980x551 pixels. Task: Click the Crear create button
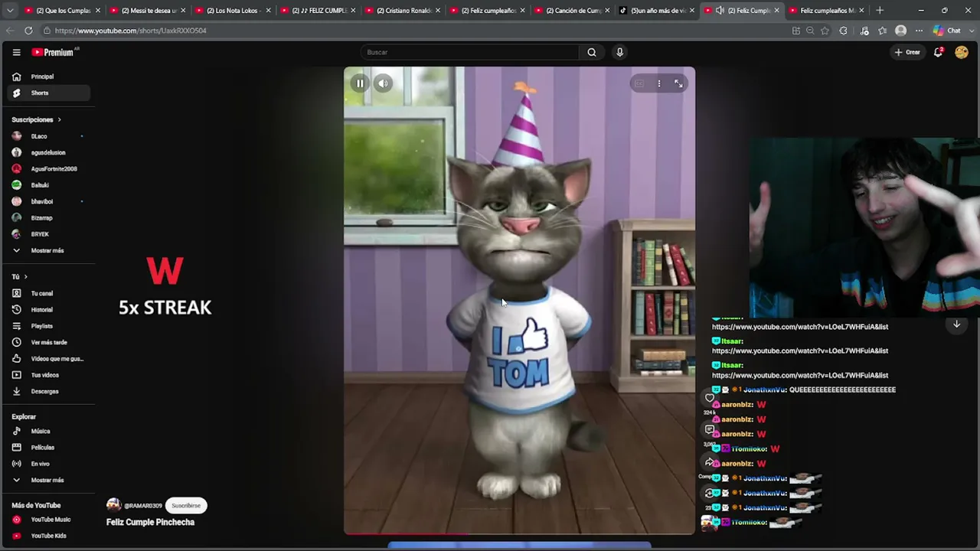907,52
